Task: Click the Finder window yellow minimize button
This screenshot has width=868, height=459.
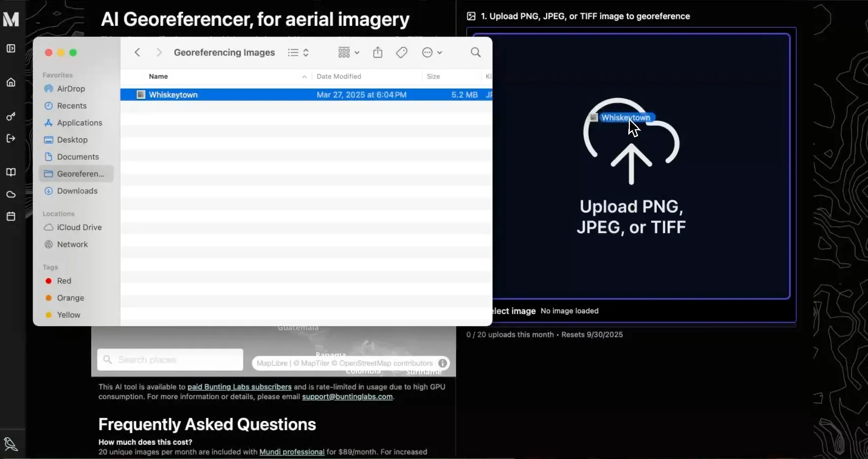Action: pos(61,53)
